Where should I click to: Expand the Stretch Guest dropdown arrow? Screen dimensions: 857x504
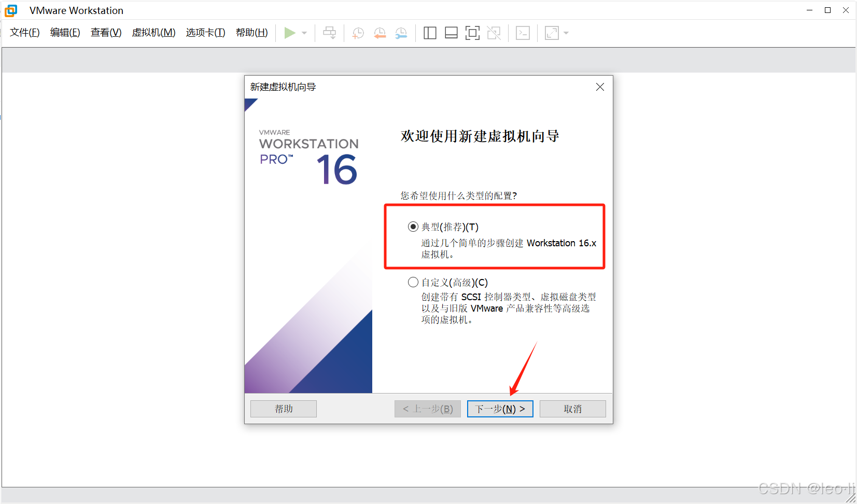point(566,33)
